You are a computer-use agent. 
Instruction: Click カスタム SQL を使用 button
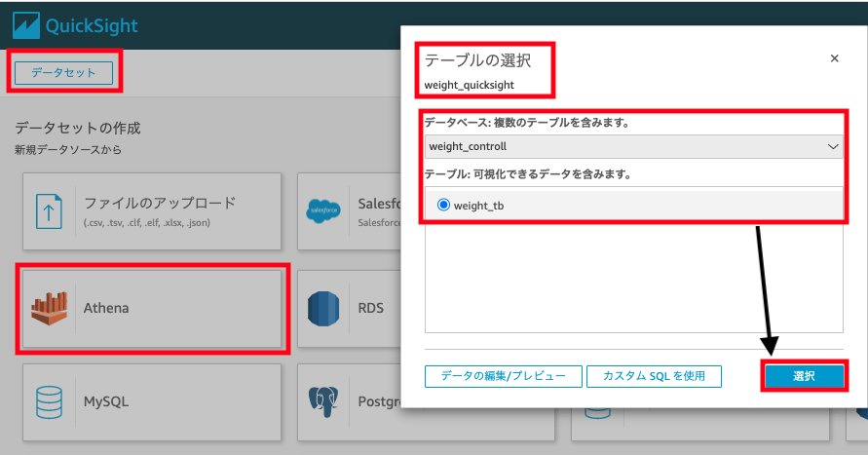tap(654, 376)
